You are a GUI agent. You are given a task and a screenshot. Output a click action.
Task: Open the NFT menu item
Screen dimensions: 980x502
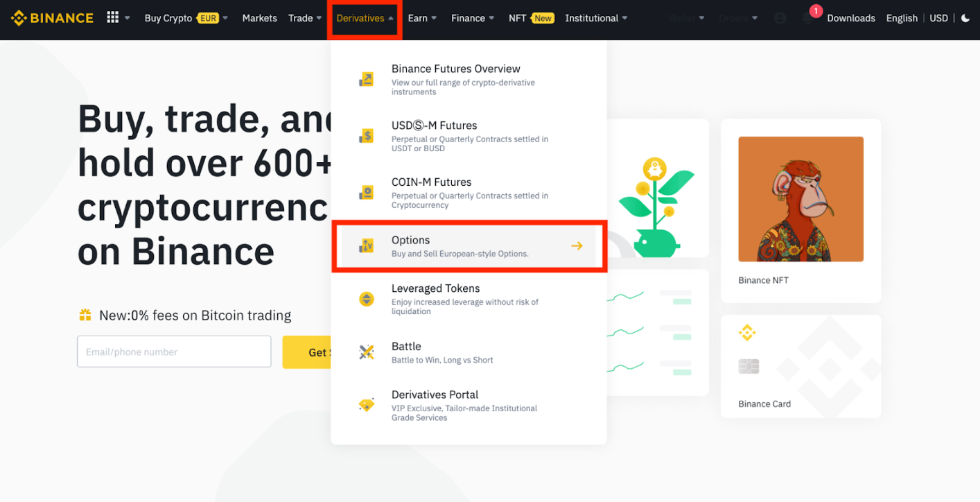point(517,18)
